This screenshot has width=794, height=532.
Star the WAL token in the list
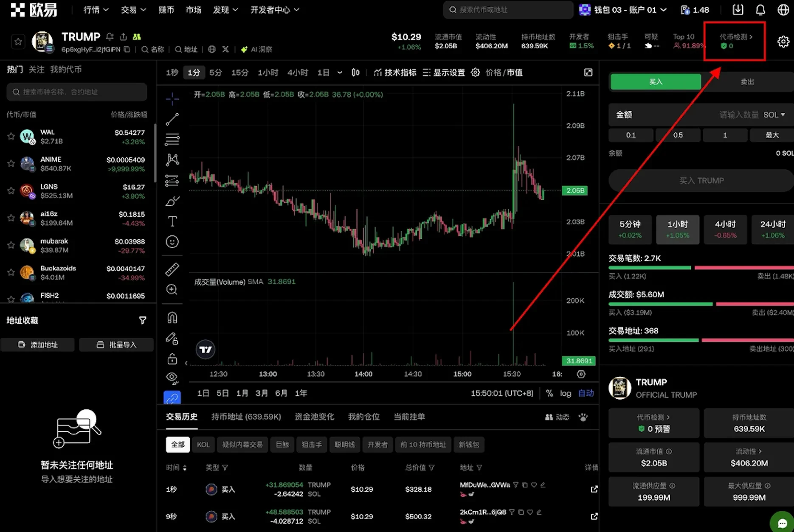(11, 136)
